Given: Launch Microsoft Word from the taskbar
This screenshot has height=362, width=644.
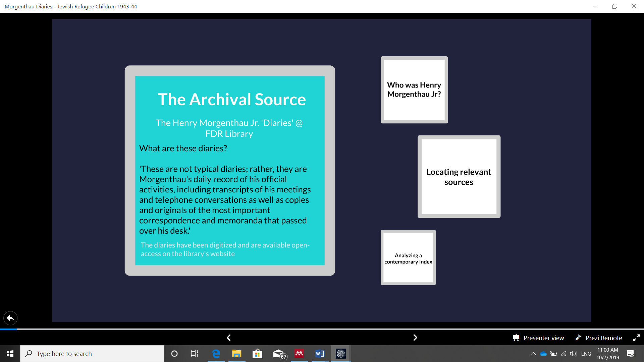Looking at the screenshot, I should tap(319, 354).
